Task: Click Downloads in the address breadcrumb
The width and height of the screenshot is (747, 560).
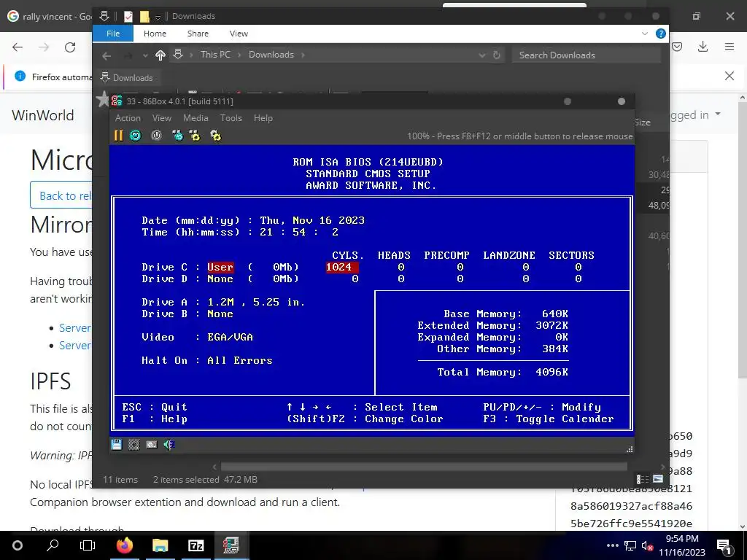Action: click(x=271, y=55)
